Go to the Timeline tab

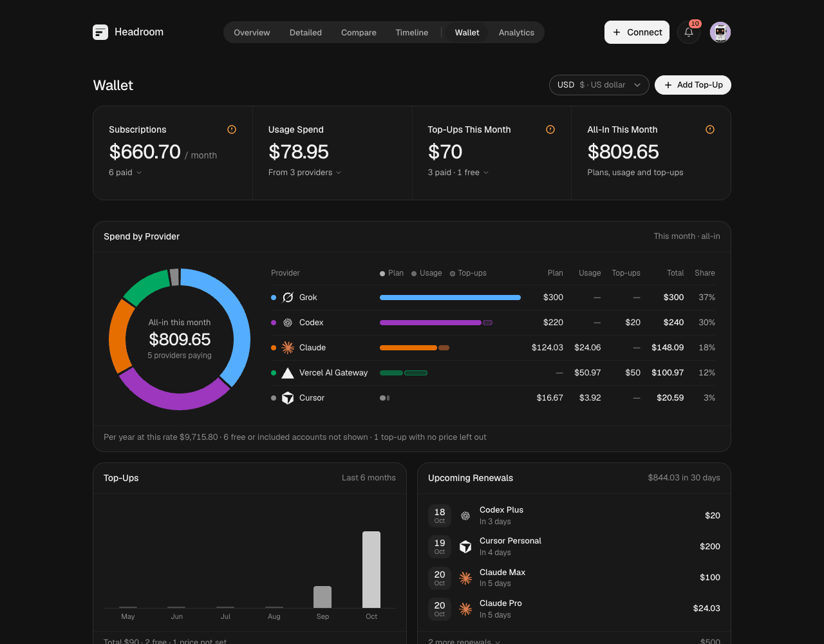(x=412, y=32)
